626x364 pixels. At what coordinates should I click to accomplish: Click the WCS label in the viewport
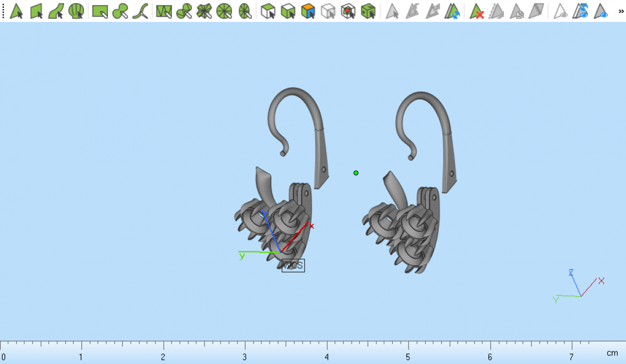pyautogui.click(x=293, y=265)
